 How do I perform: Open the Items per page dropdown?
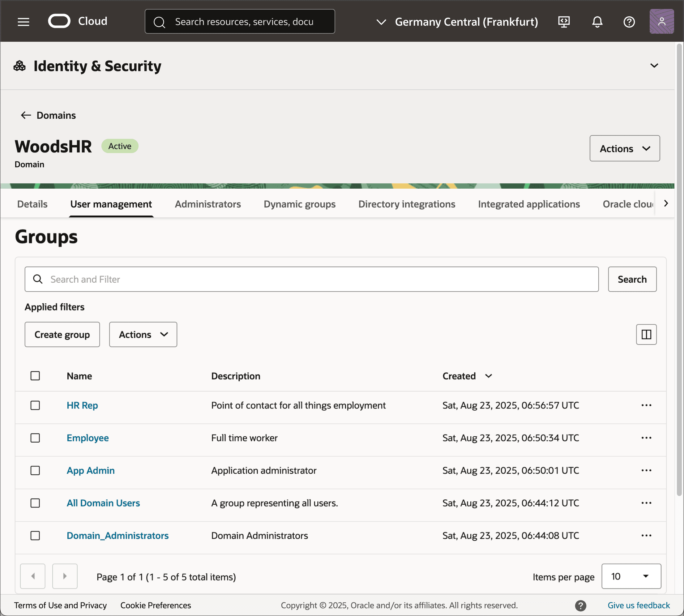point(631,576)
